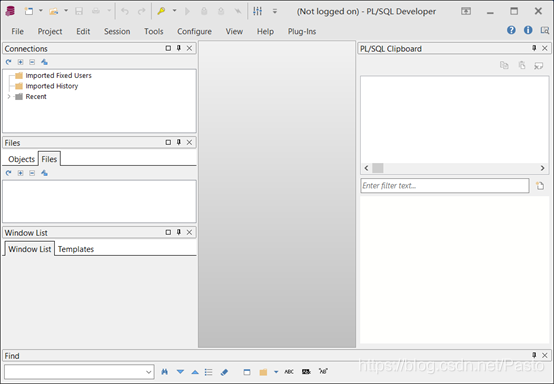Close the PL/SQL Clipboard panel
The image size is (554, 384).
(x=545, y=48)
